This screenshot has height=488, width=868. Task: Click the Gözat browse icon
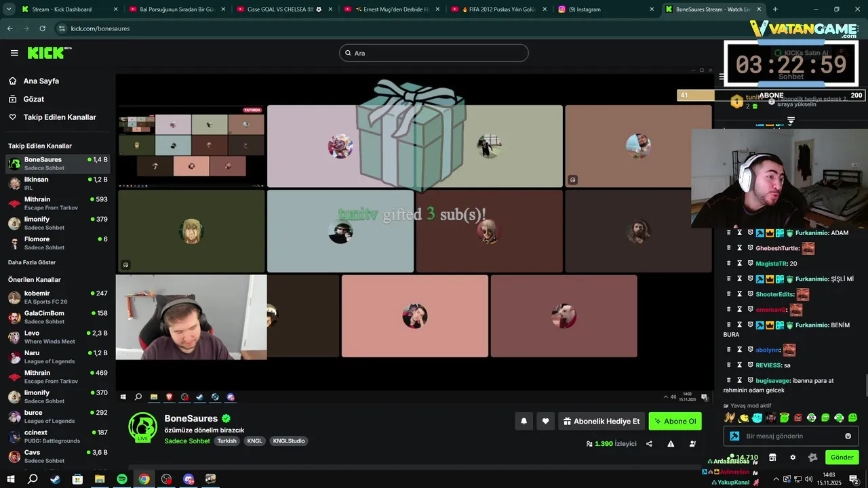(x=12, y=99)
